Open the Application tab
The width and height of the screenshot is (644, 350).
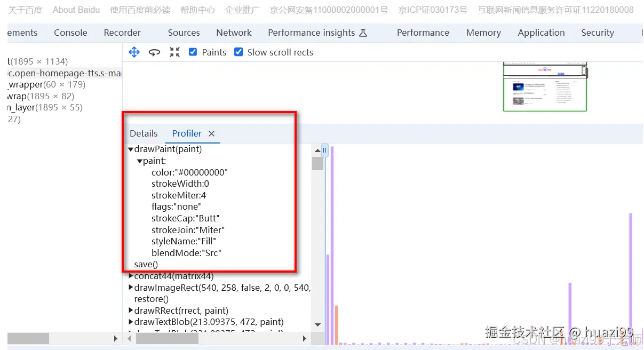[x=541, y=33]
